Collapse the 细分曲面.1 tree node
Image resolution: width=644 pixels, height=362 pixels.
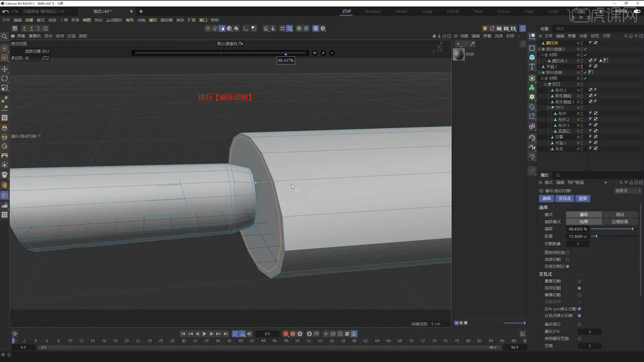coord(539,49)
